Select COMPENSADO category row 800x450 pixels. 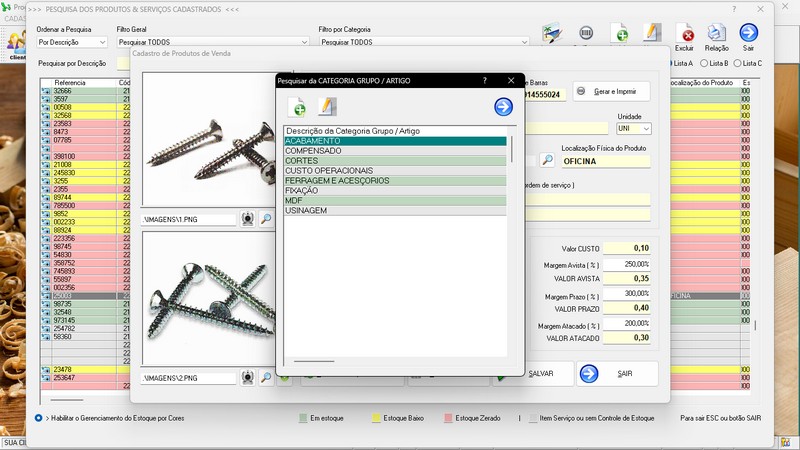[395, 151]
